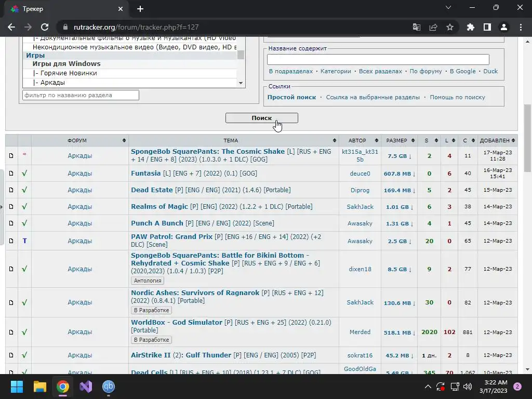
Task: Reload the rutracker page
Action: point(45,27)
